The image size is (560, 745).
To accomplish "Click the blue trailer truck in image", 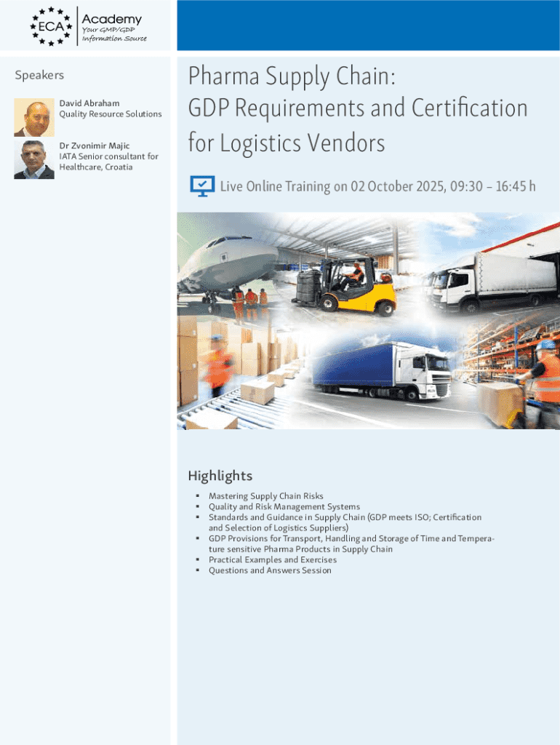I will (381, 371).
